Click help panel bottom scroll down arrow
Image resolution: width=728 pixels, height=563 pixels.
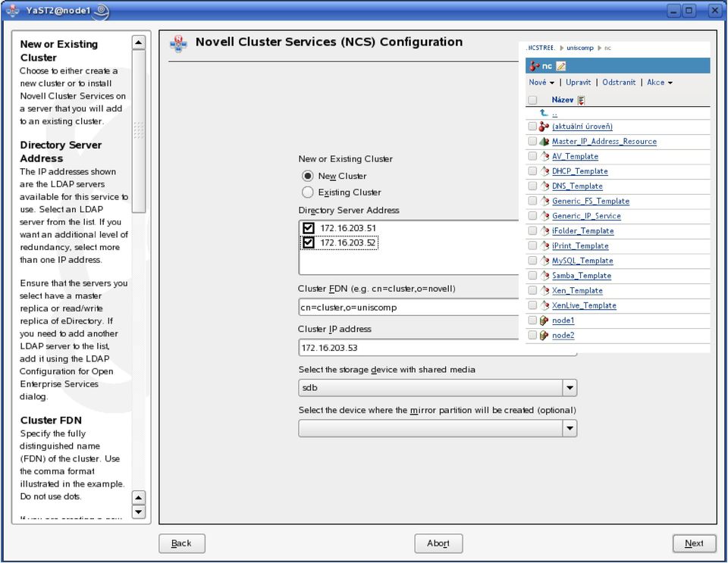138,512
